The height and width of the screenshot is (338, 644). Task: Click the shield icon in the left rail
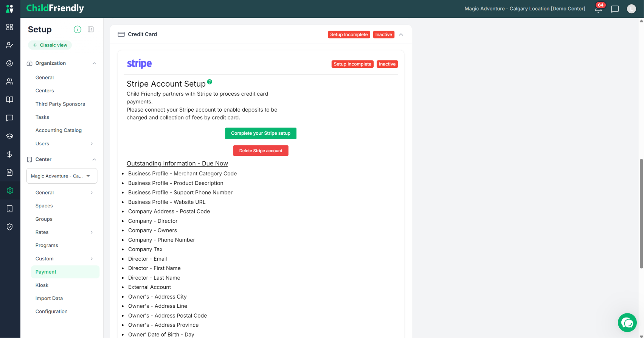coord(10,227)
